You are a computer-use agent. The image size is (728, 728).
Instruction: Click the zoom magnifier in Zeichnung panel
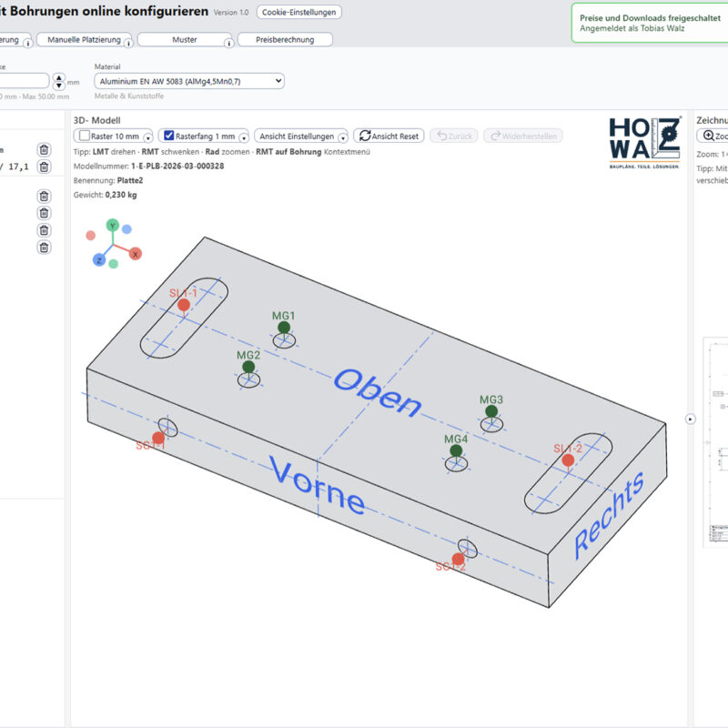(709, 136)
